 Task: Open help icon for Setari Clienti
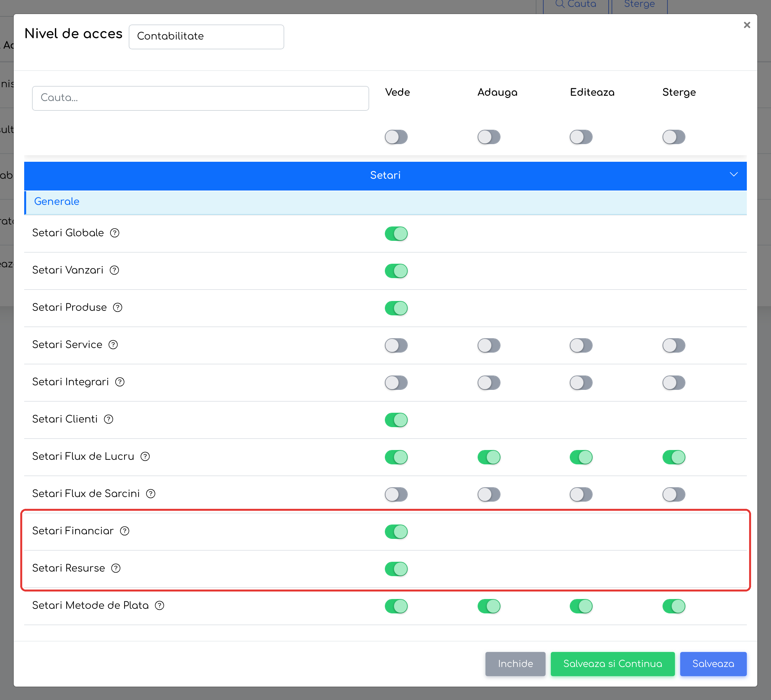pos(108,419)
